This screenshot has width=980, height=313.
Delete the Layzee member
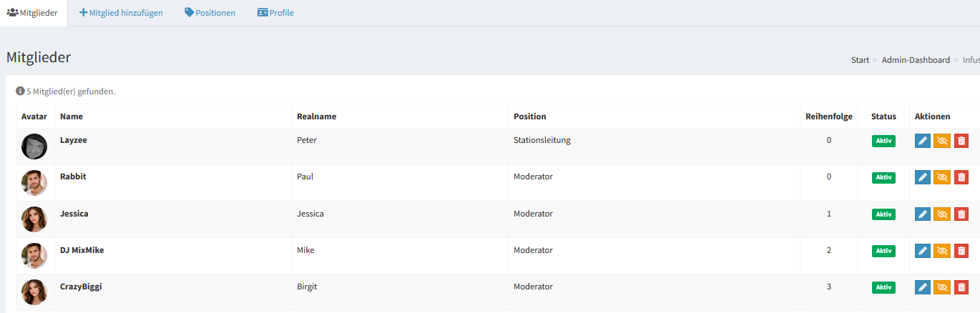pos(961,141)
